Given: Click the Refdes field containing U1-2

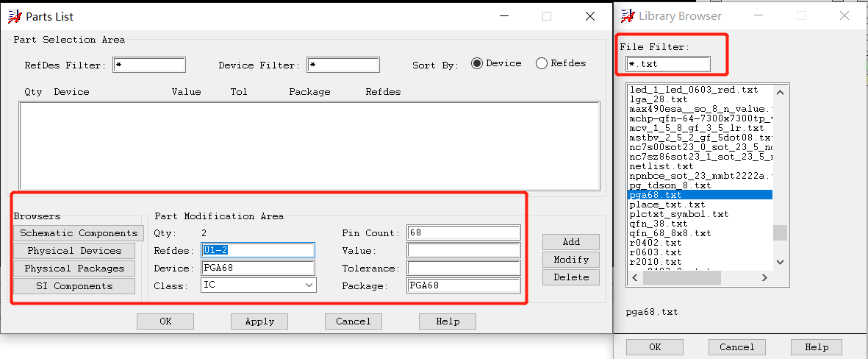Looking at the screenshot, I should pos(258,250).
